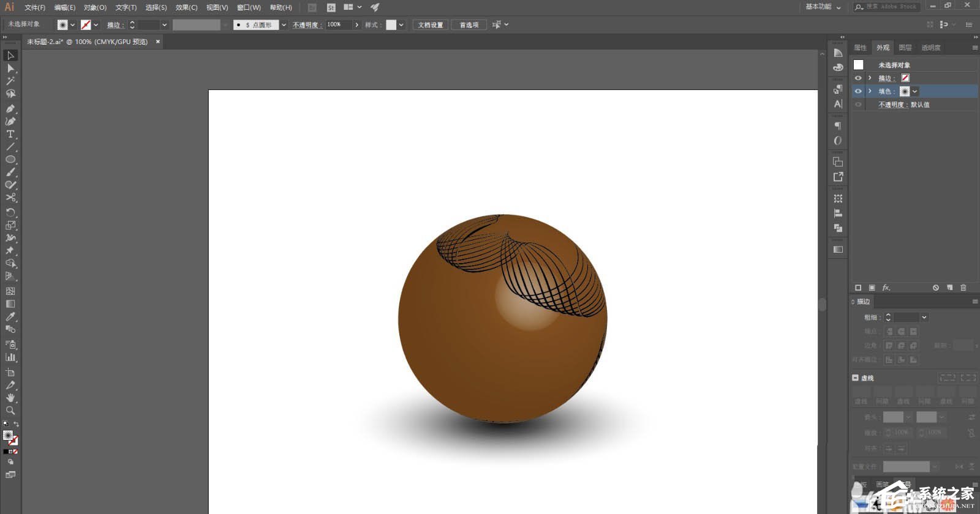
Task: Click the fx add effect button
Action: point(886,288)
